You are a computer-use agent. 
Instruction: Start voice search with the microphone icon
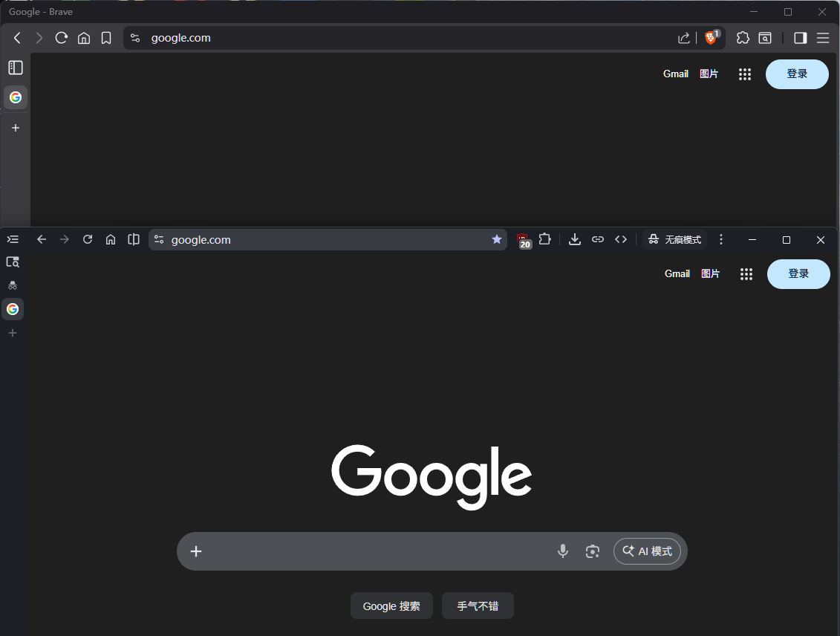[563, 551]
